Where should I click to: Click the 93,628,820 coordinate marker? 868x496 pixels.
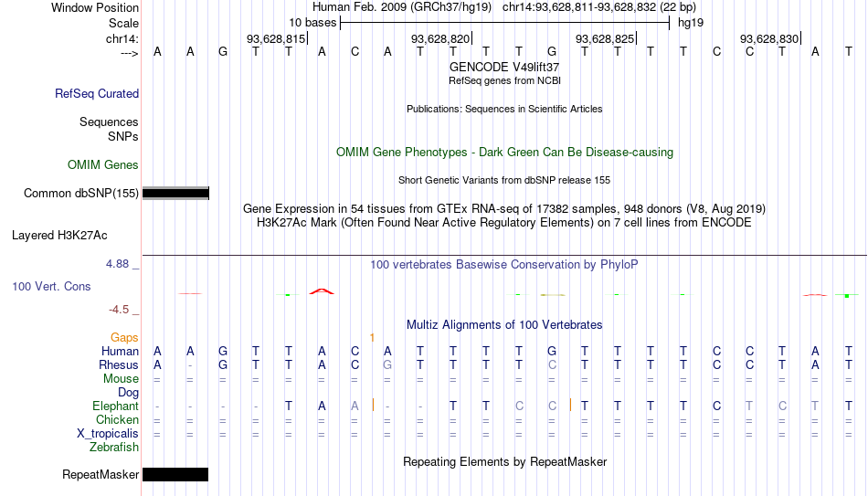tap(440, 38)
